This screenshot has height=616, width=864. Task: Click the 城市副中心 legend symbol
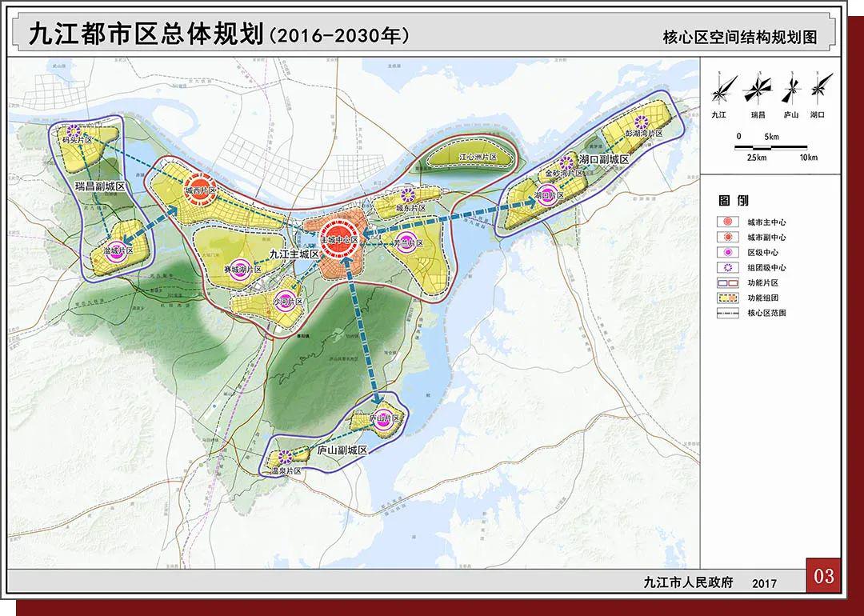tap(727, 238)
